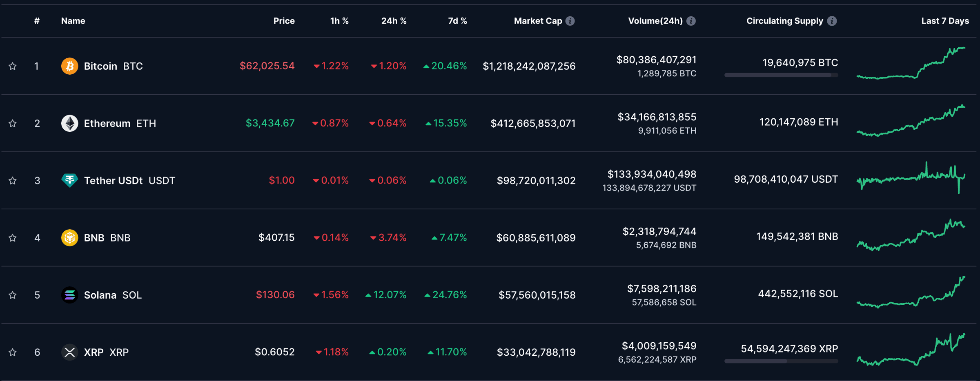Viewport: 980px width, 381px height.
Task: Open the Tether USDt 24h volume link
Action: (x=652, y=174)
